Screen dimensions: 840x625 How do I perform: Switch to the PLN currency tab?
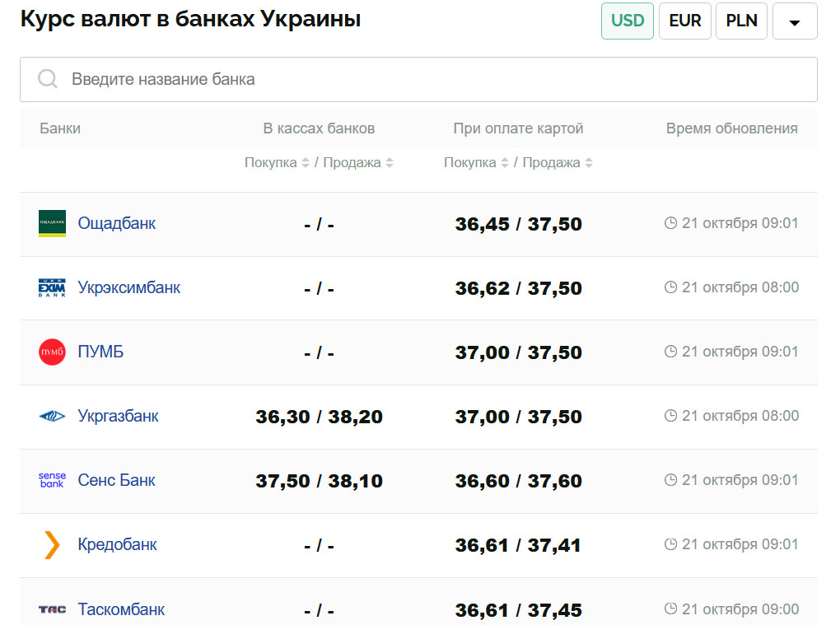(x=742, y=21)
